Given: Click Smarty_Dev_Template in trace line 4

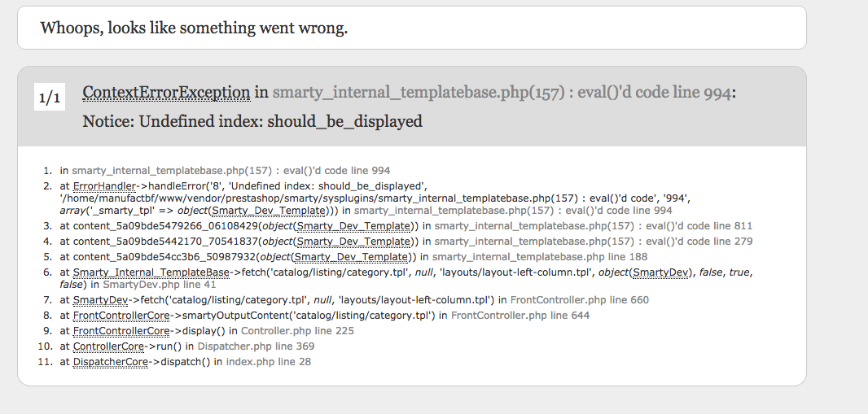Looking at the screenshot, I should click(x=354, y=242).
